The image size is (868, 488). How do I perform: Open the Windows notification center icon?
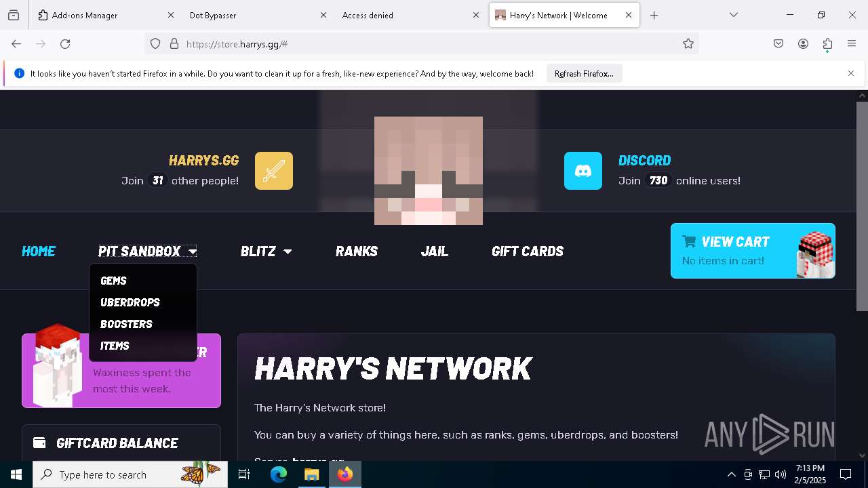point(846,474)
